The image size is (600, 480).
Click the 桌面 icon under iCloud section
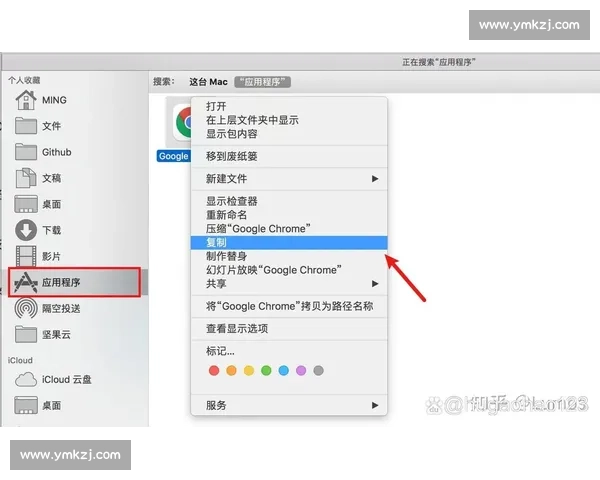click(26, 405)
